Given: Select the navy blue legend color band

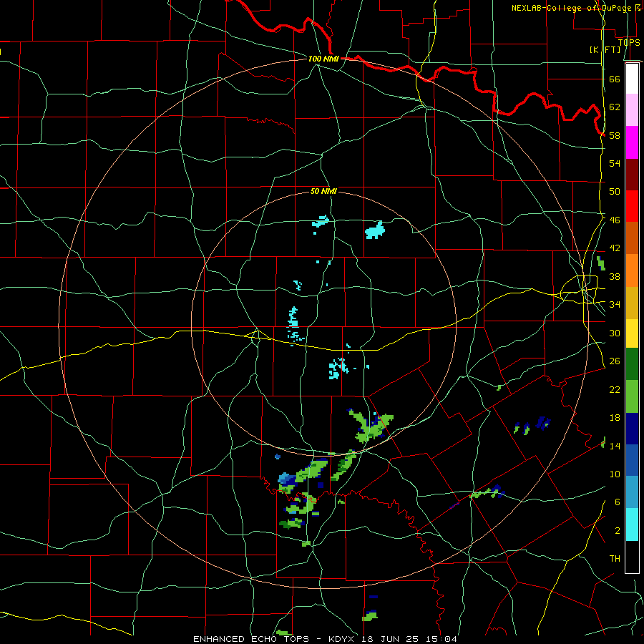Looking at the screenshot, I should coord(632,429).
